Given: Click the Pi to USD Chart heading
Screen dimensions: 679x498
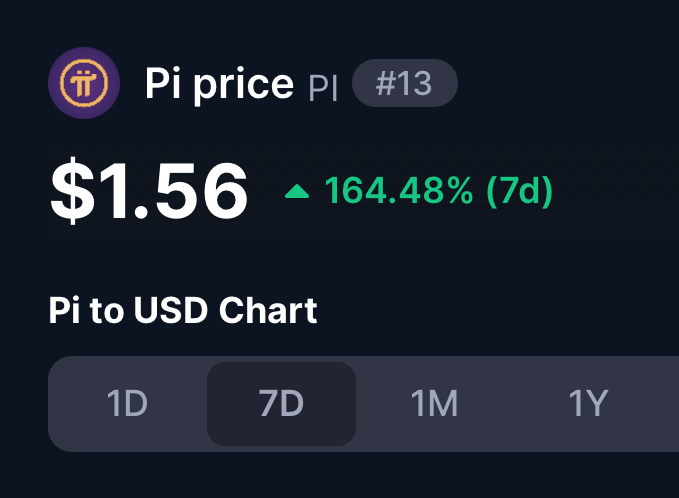Looking at the screenshot, I should coord(183,310).
